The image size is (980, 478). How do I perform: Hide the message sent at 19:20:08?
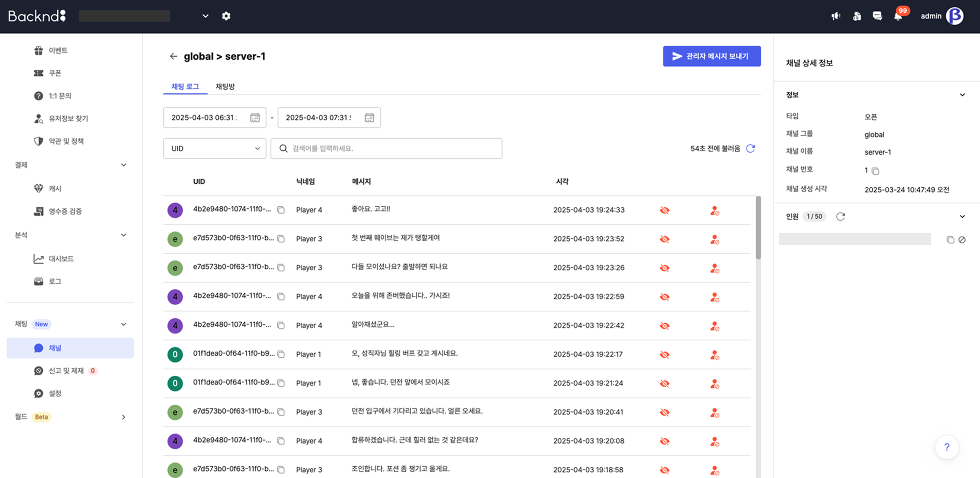(x=665, y=441)
